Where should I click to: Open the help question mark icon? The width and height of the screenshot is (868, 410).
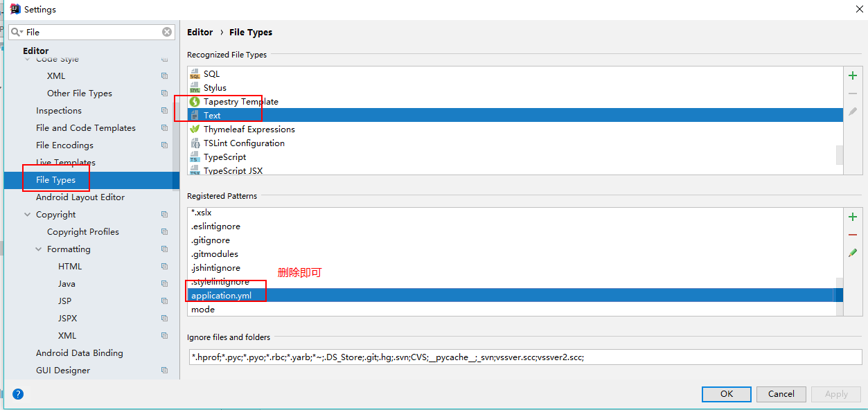(x=18, y=394)
